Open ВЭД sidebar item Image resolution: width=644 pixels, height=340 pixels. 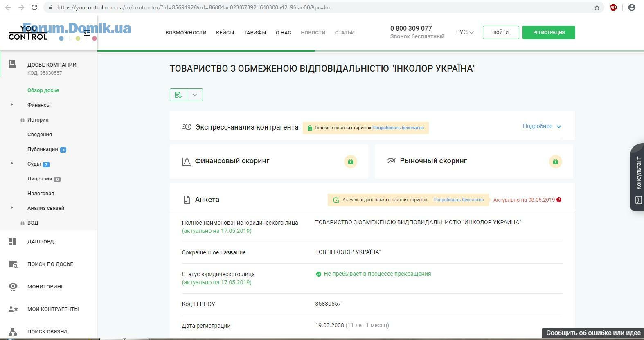pos(33,223)
